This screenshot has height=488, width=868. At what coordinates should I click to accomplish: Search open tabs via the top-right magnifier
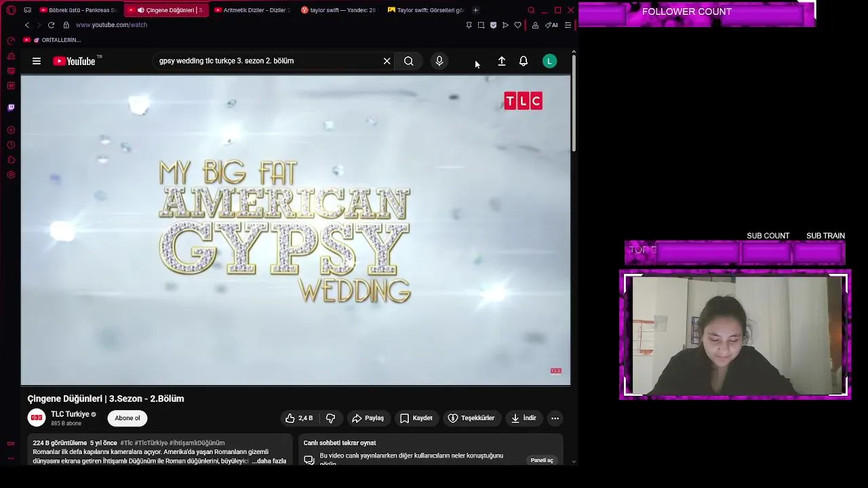pos(531,10)
